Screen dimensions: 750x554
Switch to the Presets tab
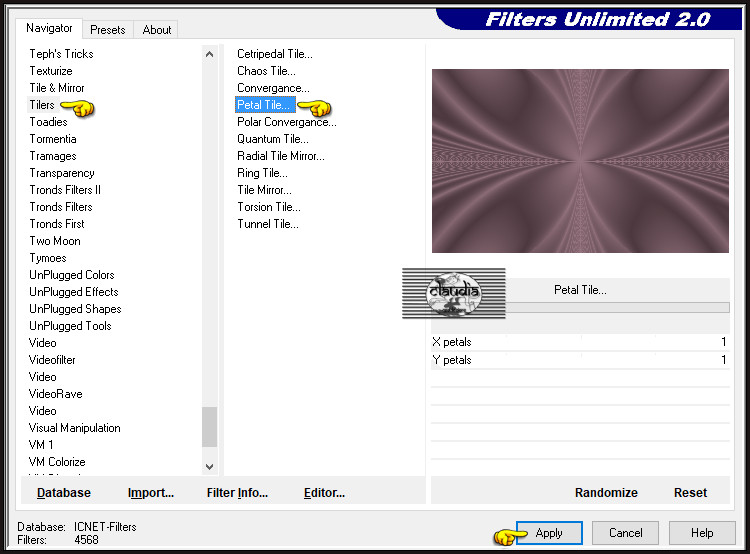pos(108,30)
